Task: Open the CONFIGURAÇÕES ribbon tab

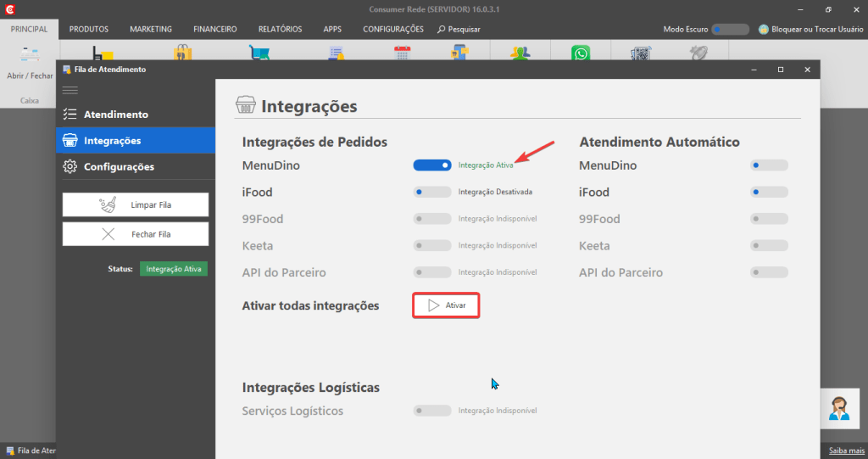Action: pyautogui.click(x=393, y=29)
